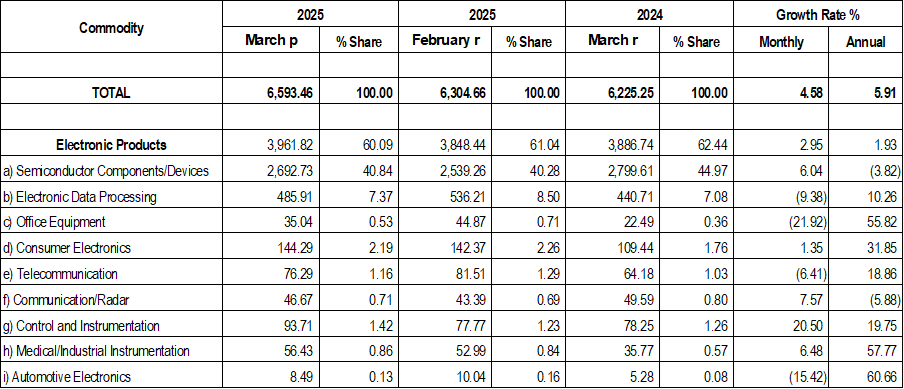
Task: Click the Annual column header
Action: 865,41
